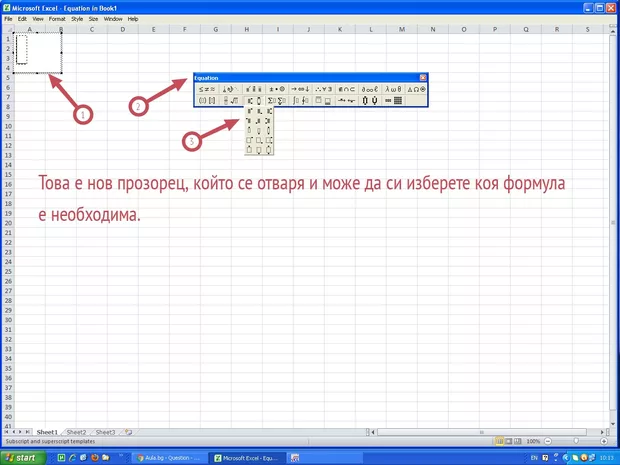Open the View menu
Image resolution: width=620 pixels, height=465 pixels.
click(38, 19)
